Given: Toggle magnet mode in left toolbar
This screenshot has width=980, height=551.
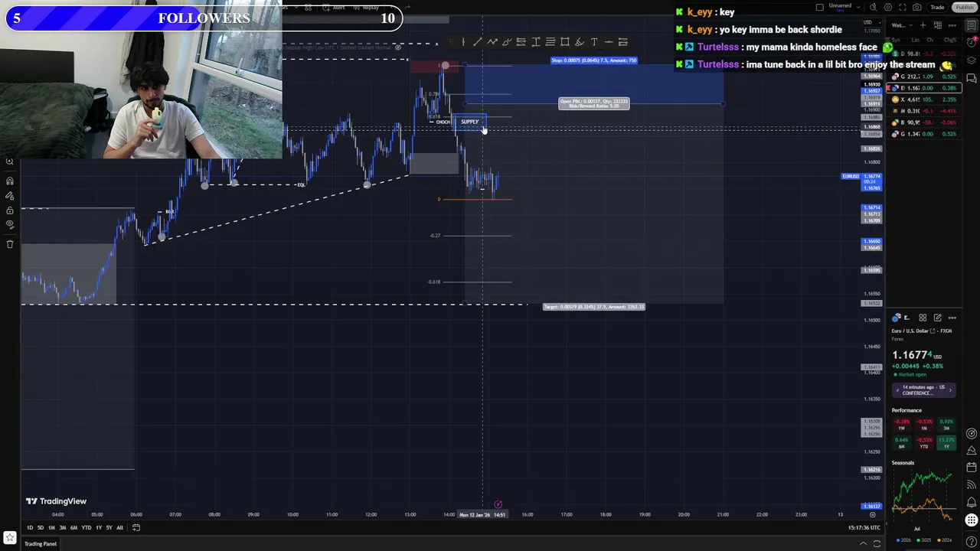Looking at the screenshot, I should 10,181.
